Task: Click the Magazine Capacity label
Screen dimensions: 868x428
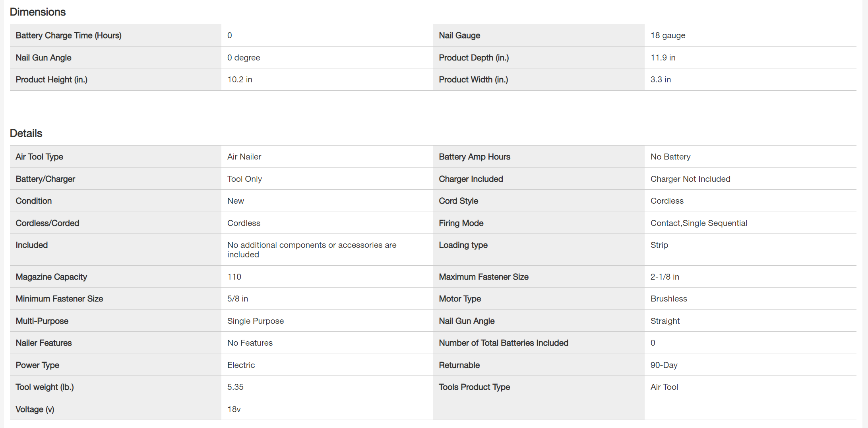Action: [x=51, y=277]
